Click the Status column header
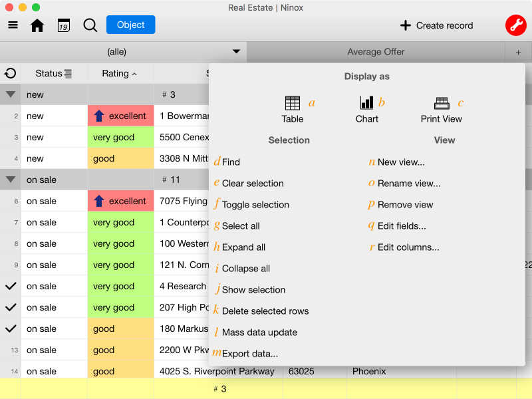This screenshot has width=532, height=399. tap(55, 73)
